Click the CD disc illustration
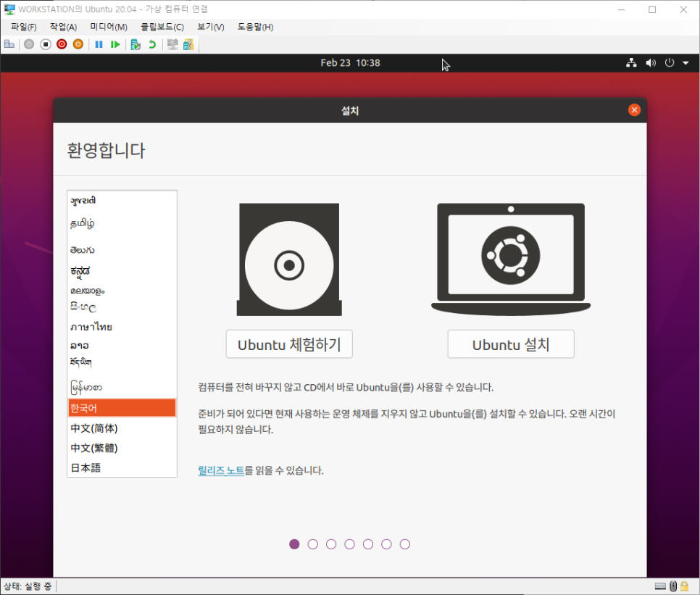 (x=289, y=259)
